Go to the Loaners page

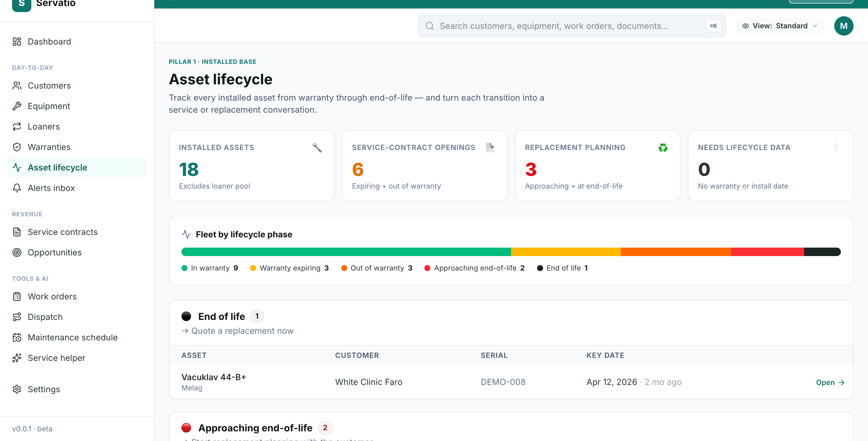click(77, 127)
